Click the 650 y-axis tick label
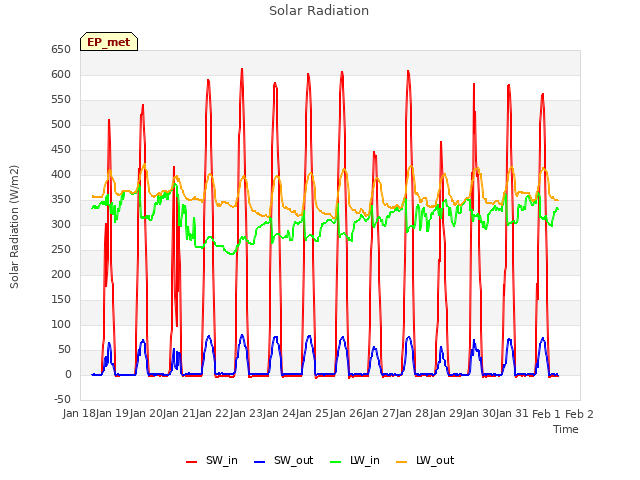 point(61,49)
